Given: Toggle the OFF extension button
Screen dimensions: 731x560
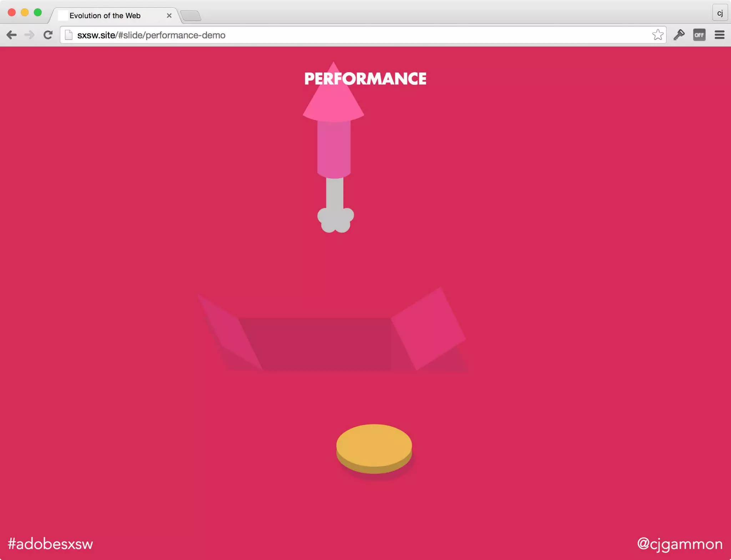Looking at the screenshot, I should pos(699,35).
